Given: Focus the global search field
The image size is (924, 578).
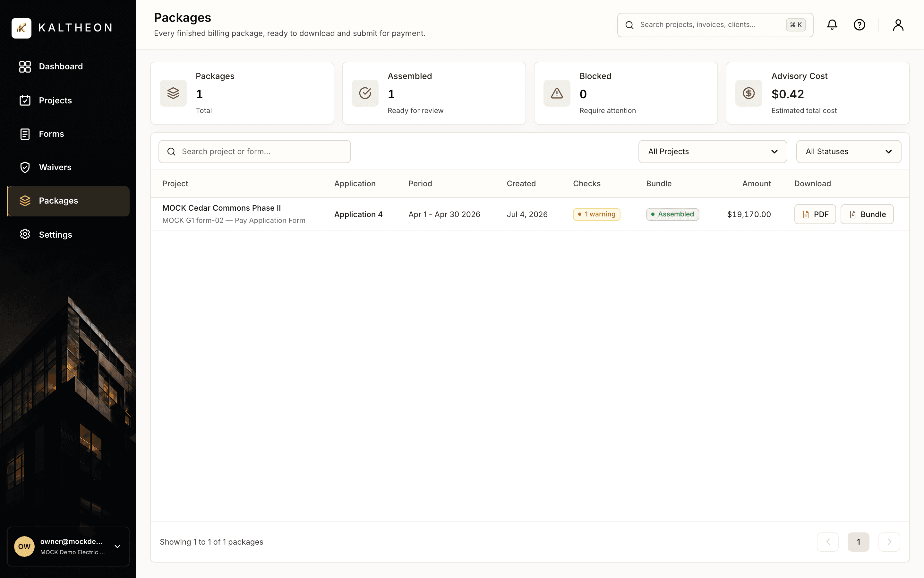Looking at the screenshot, I should click(x=715, y=25).
